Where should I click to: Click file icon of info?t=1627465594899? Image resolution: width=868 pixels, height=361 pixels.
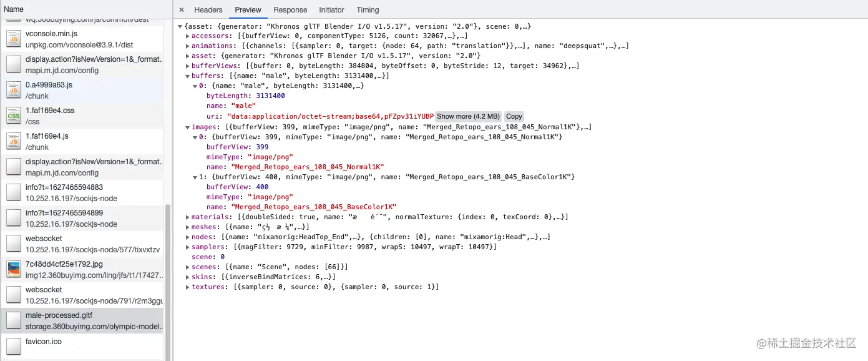(13, 218)
